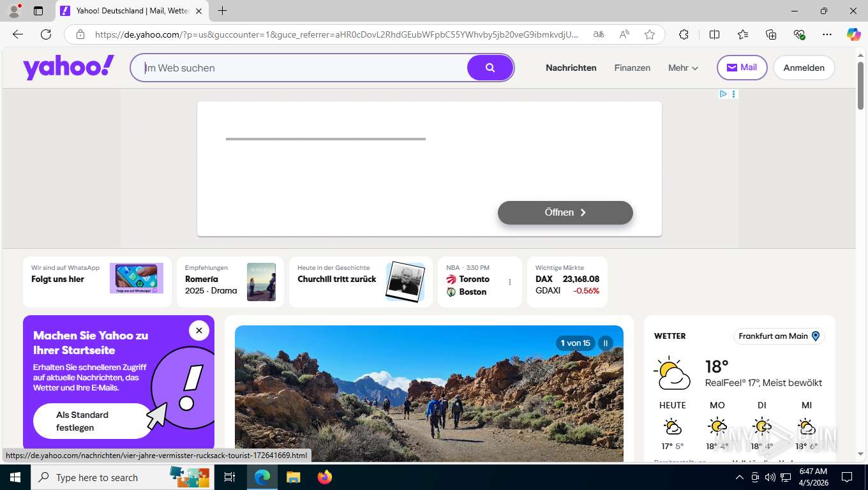Screen dimensions: 868x490
Task: Go back using the browser back arrow
Action: pos(18,34)
